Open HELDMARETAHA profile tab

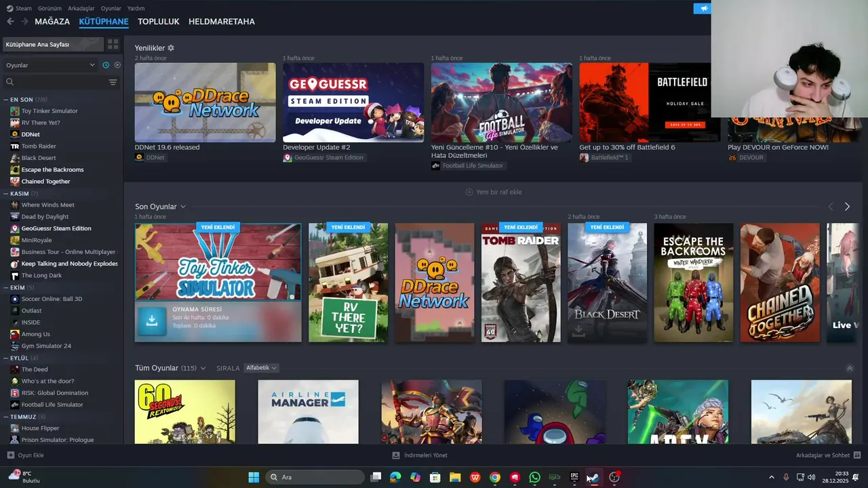222,22
